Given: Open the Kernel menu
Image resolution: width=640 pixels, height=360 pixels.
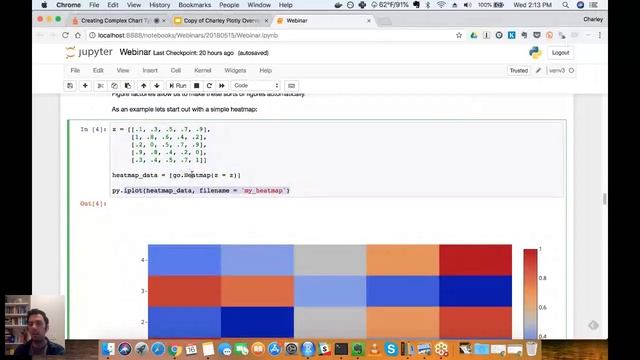Looking at the screenshot, I should (x=203, y=71).
